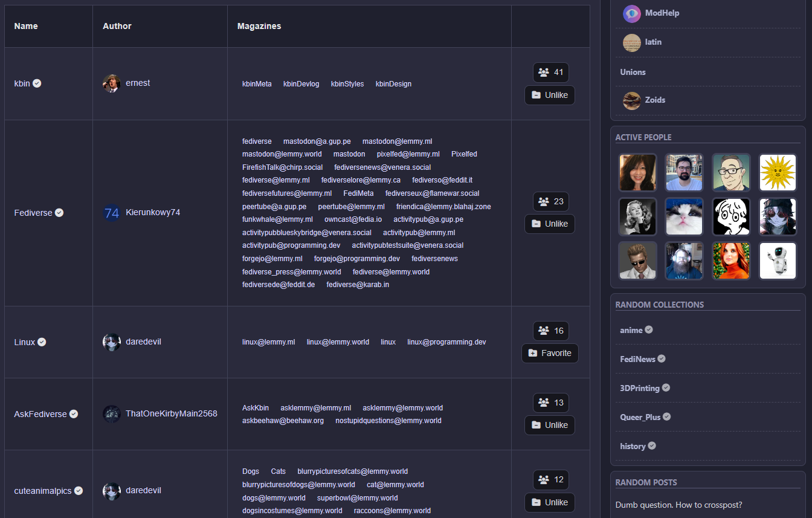Click Kierunkowy74's '74' avatar icon

(x=112, y=213)
